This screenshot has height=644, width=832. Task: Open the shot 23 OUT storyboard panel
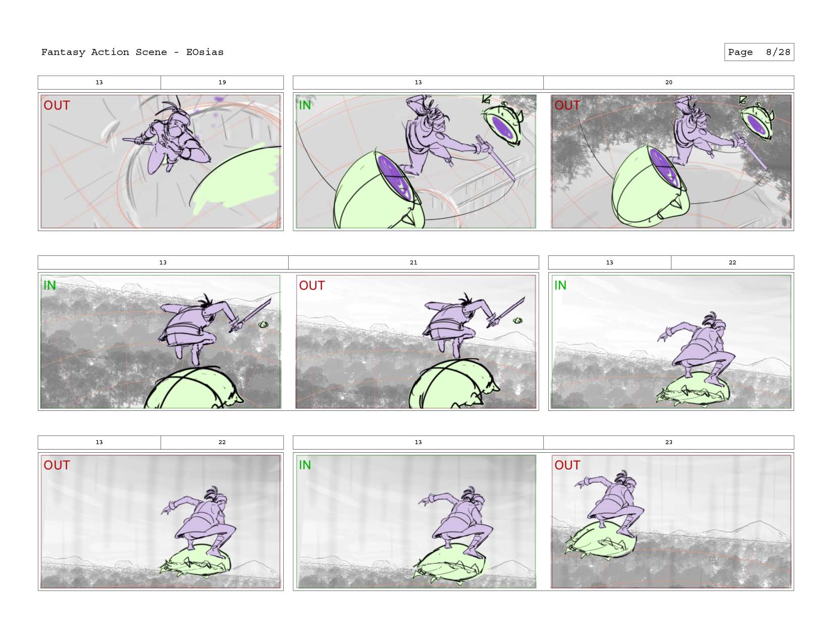click(671, 521)
